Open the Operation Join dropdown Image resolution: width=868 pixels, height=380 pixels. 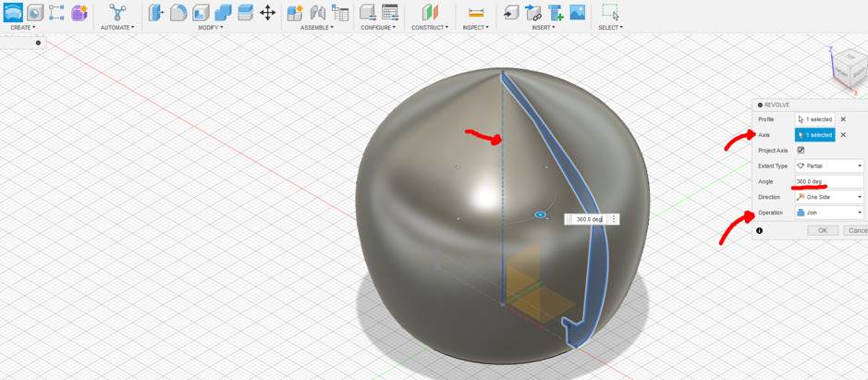pos(829,212)
